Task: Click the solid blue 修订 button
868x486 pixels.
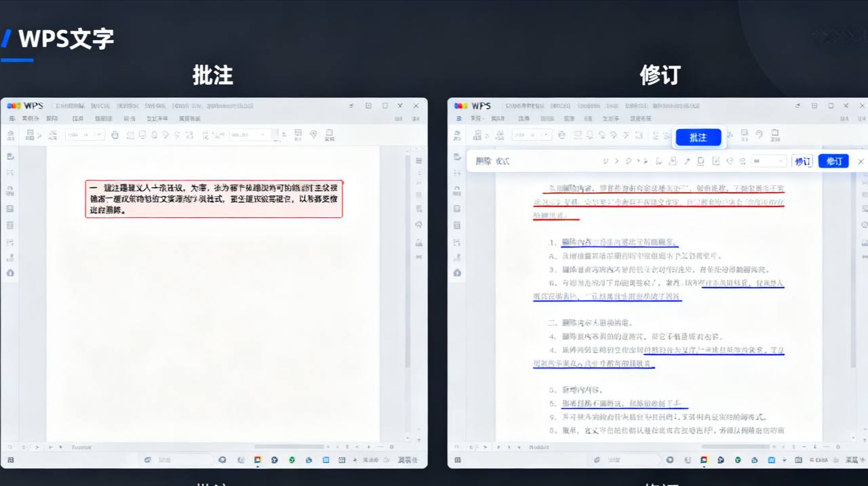Action: [x=833, y=161]
